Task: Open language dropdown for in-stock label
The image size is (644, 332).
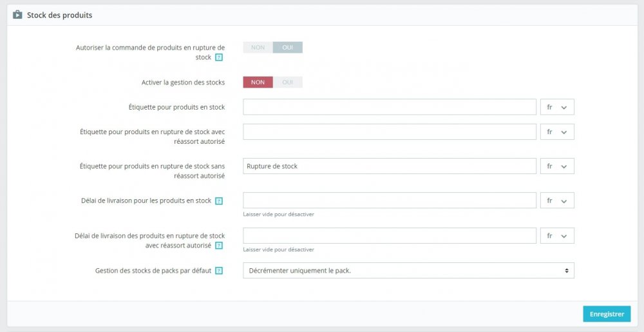Action: tap(556, 107)
